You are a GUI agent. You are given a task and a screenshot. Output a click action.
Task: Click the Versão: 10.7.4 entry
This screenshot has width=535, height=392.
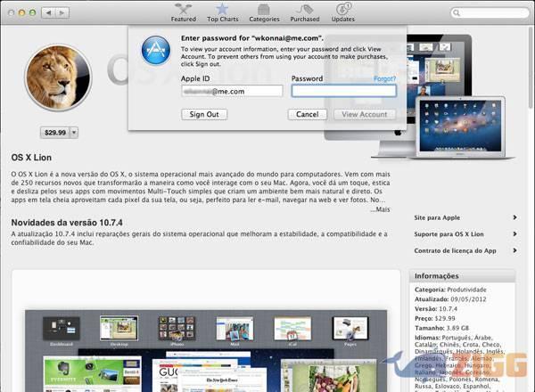tap(436, 309)
